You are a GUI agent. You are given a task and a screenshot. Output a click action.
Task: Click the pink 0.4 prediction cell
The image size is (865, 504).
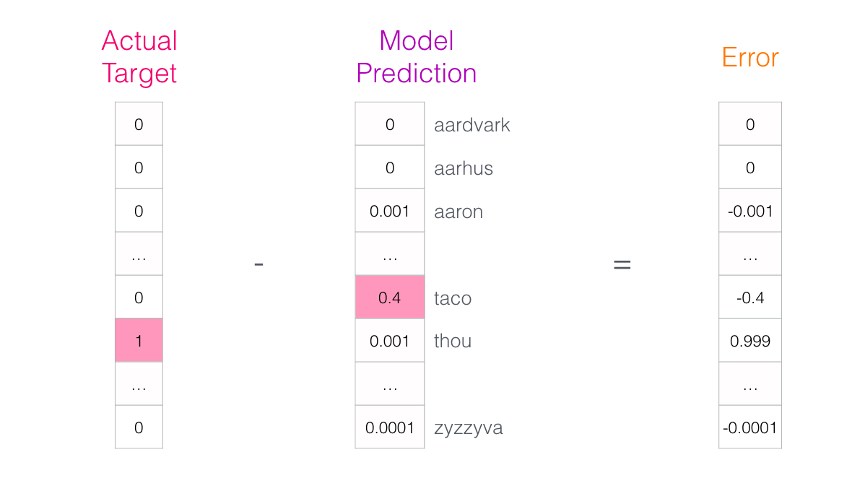[x=389, y=297]
